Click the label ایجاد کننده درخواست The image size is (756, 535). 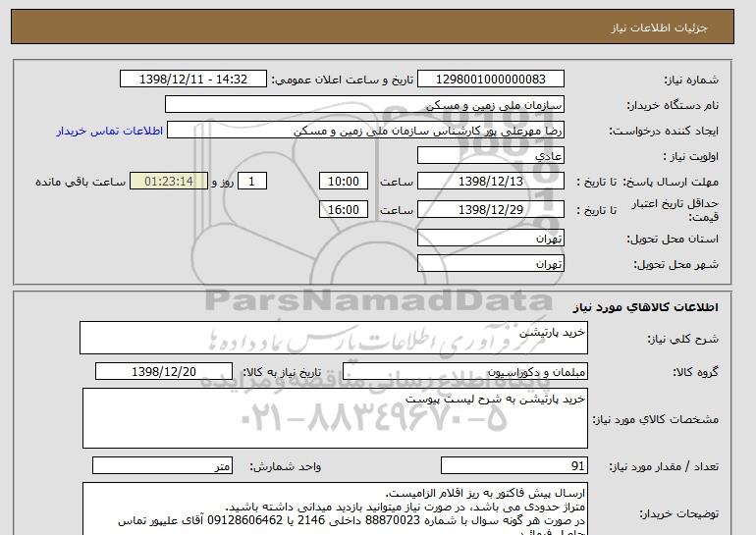click(x=664, y=131)
